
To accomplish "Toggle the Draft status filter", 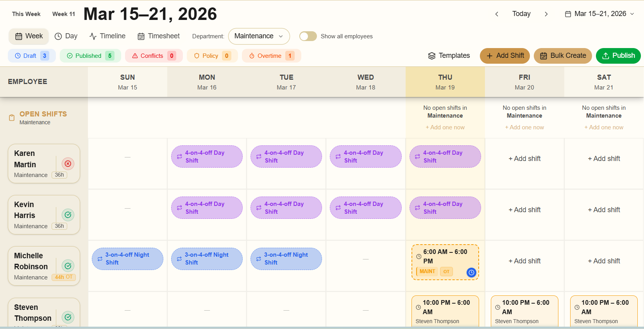I will 32,56.
